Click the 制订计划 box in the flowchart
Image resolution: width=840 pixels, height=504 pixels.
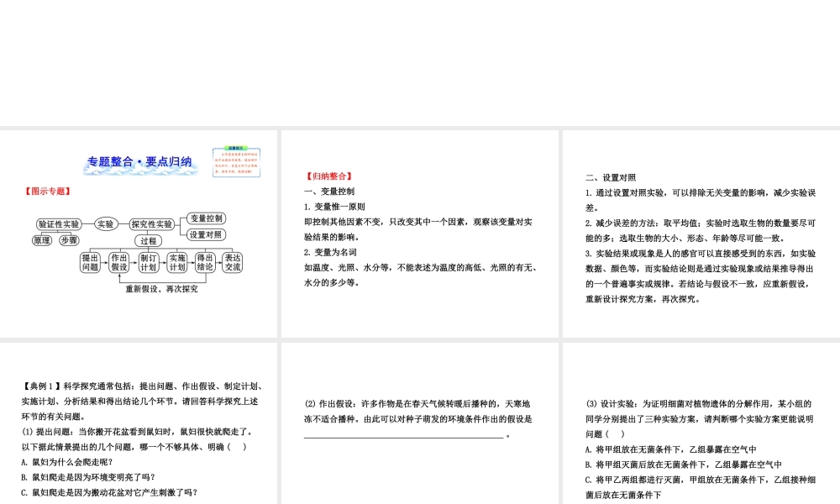pos(148,262)
